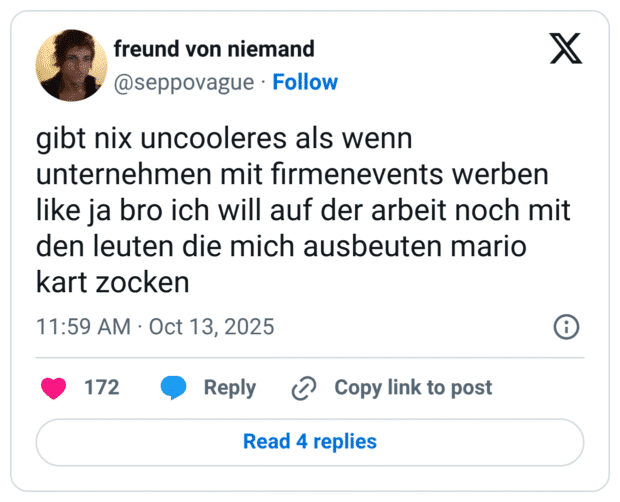Select 'Copy link to post' text
This screenshot has height=502, width=620.
[413, 388]
